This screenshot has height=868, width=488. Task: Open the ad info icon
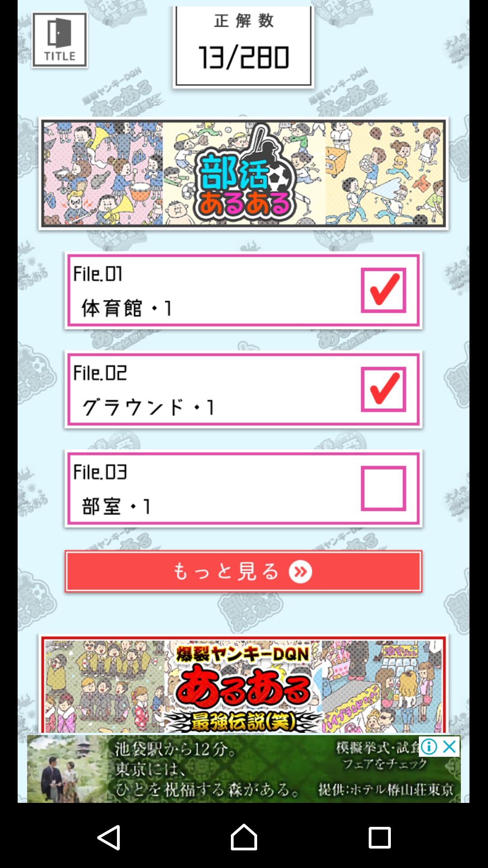click(429, 747)
